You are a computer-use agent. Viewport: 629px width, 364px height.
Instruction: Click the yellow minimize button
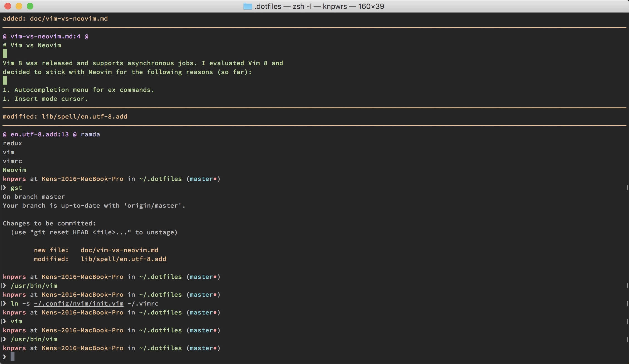point(19,6)
